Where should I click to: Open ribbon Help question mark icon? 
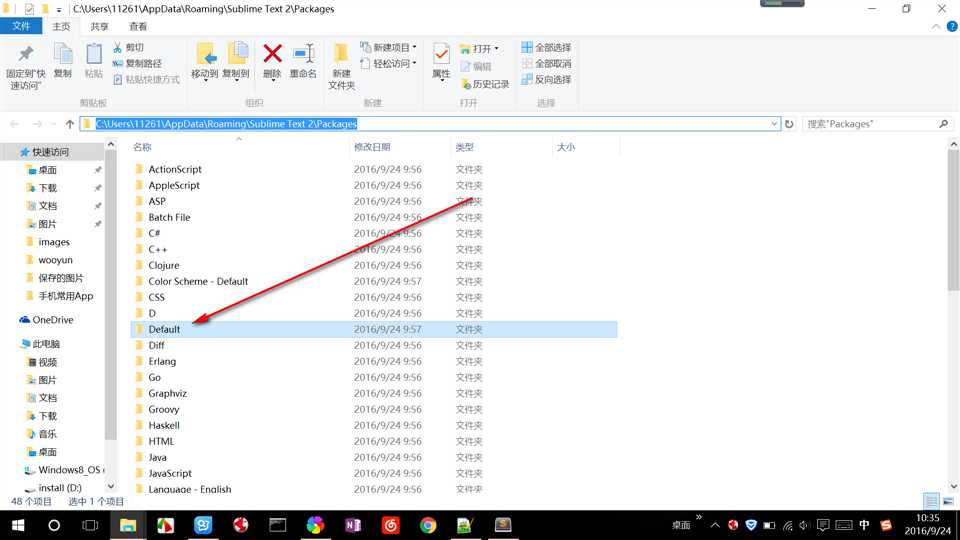coord(952,26)
